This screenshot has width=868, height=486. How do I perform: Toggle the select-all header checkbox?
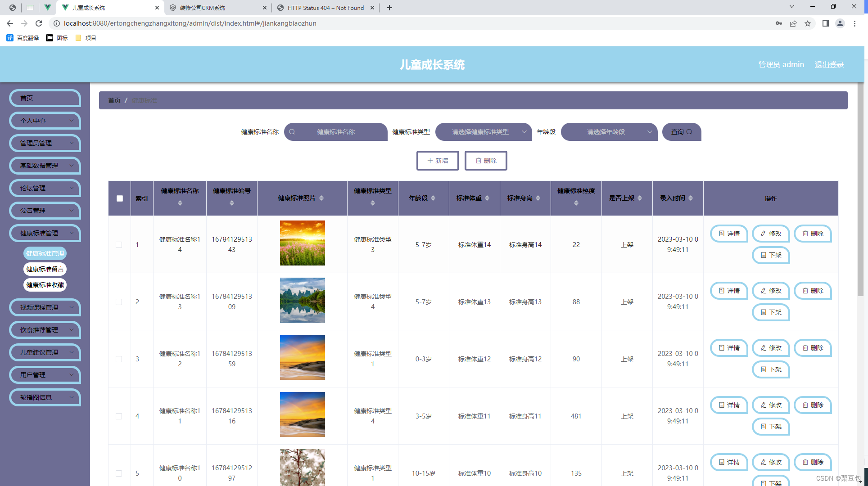(120, 198)
